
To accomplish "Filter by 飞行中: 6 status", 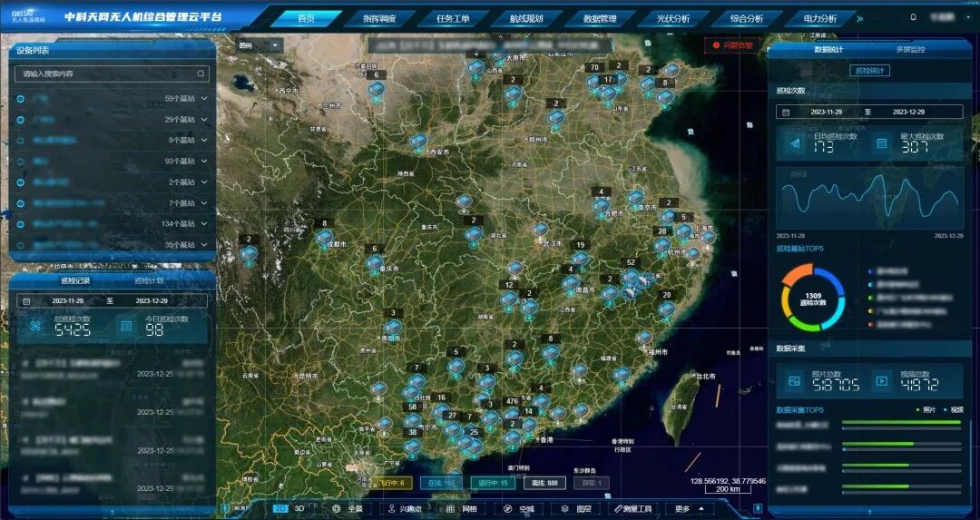I will (x=392, y=483).
